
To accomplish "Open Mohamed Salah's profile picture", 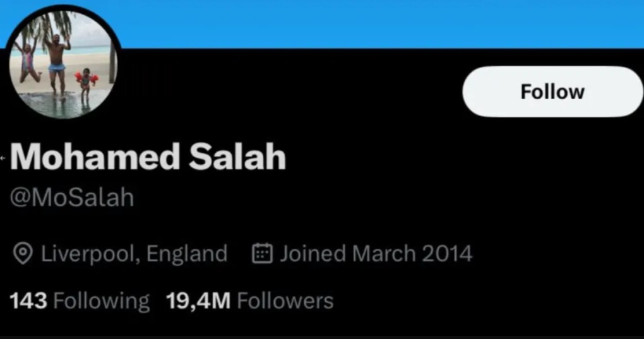I will coord(63,63).
